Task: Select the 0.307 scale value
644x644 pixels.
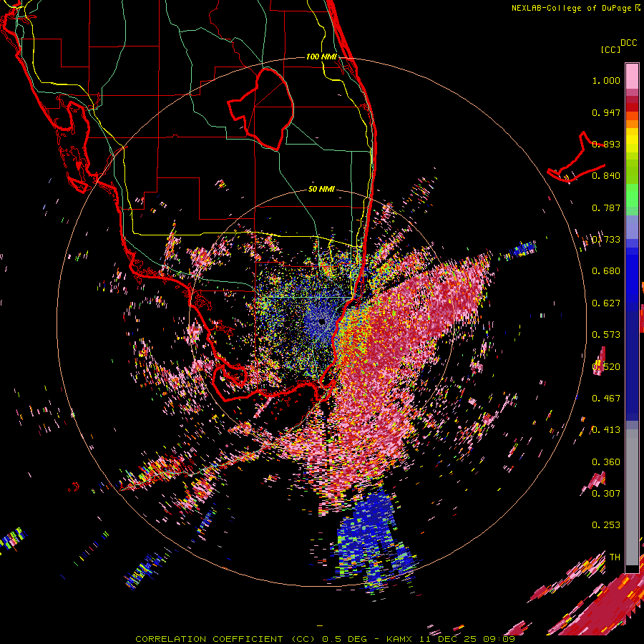Action: [x=606, y=493]
